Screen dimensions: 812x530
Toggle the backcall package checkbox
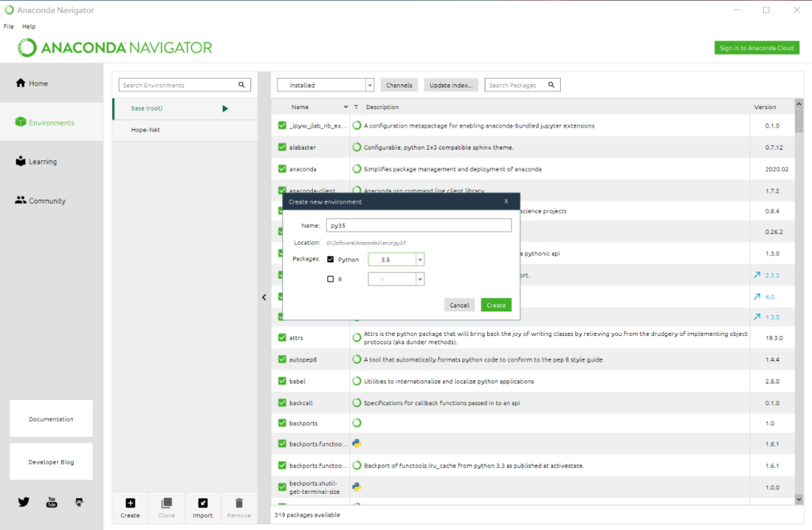point(282,403)
